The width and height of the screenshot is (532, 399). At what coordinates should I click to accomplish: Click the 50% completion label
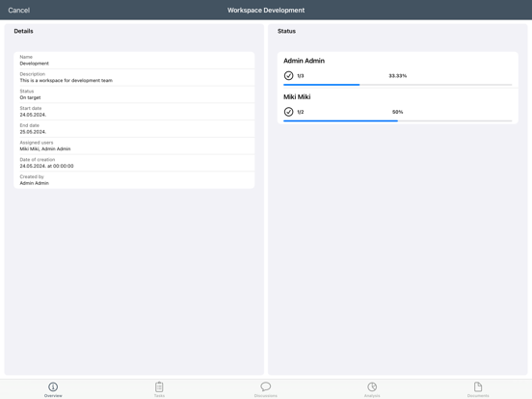point(398,112)
